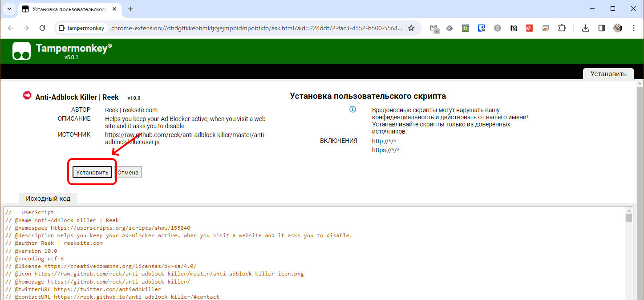This screenshot has width=644, height=300.
Task: Open the green refresh extension icon
Action: [466, 28]
